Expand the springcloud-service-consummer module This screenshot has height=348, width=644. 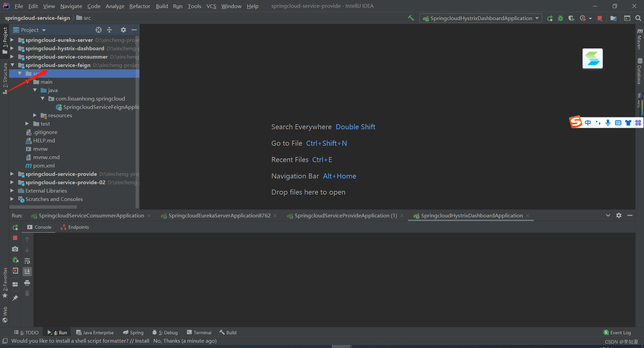point(12,57)
